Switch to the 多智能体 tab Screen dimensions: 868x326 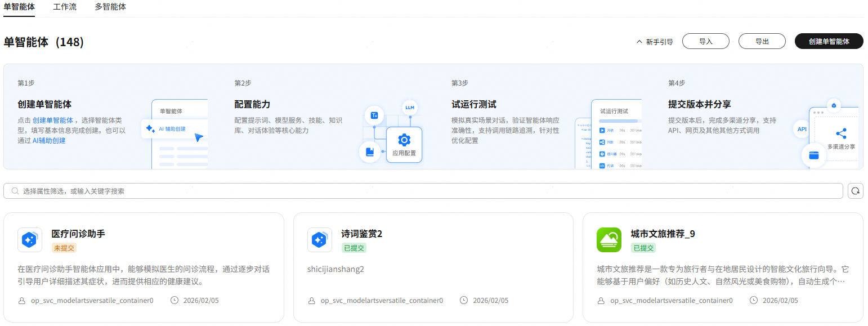110,7
